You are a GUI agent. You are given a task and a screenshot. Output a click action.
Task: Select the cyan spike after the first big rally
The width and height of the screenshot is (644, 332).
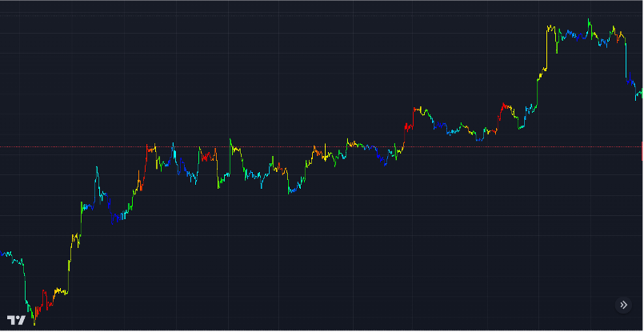coord(96,172)
